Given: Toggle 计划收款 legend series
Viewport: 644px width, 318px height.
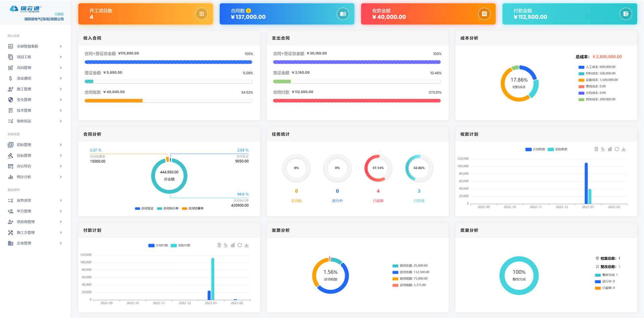Looking at the screenshot, I should [x=535, y=149].
